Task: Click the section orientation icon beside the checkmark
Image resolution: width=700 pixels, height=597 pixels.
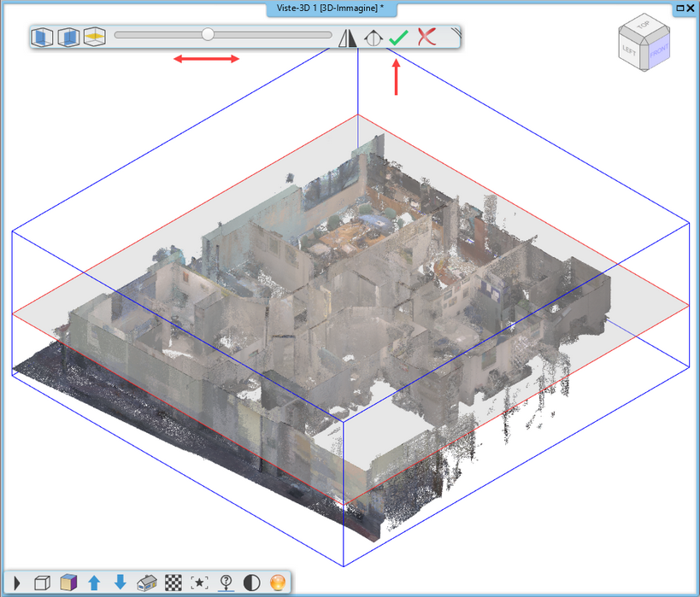Action: point(374,38)
